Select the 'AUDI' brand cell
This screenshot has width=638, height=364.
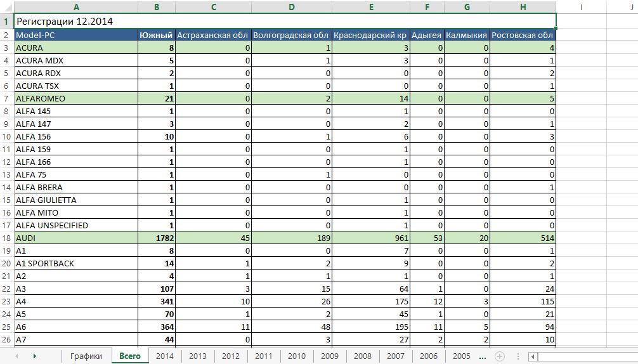pos(76,238)
